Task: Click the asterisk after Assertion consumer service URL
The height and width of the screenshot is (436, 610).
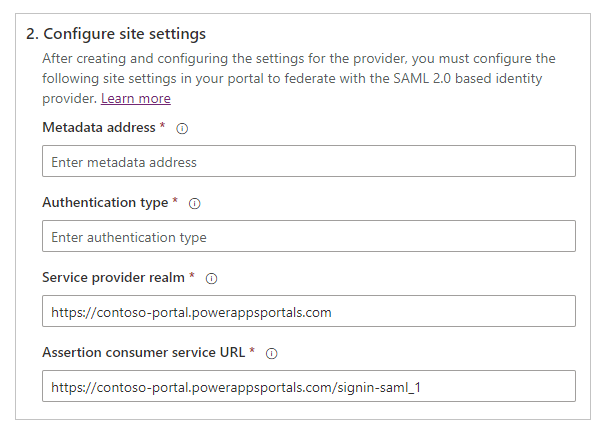Action: coord(252,352)
